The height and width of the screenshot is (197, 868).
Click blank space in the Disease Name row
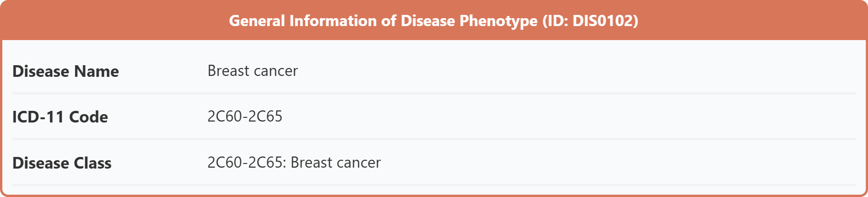pyautogui.click(x=577, y=71)
